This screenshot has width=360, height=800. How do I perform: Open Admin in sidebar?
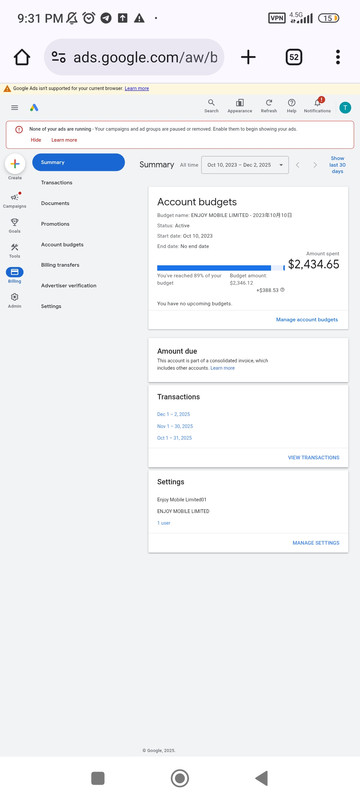[15, 300]
